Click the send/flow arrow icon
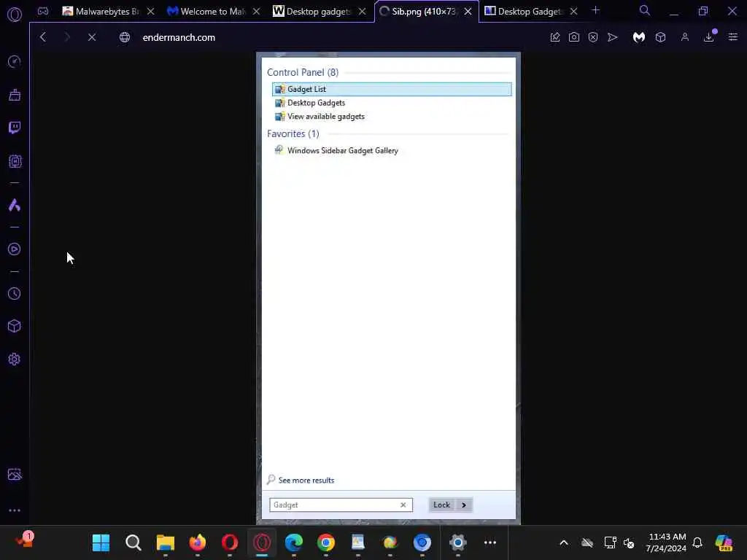Viewport: 747px width, 560px height. pos(613,37)
